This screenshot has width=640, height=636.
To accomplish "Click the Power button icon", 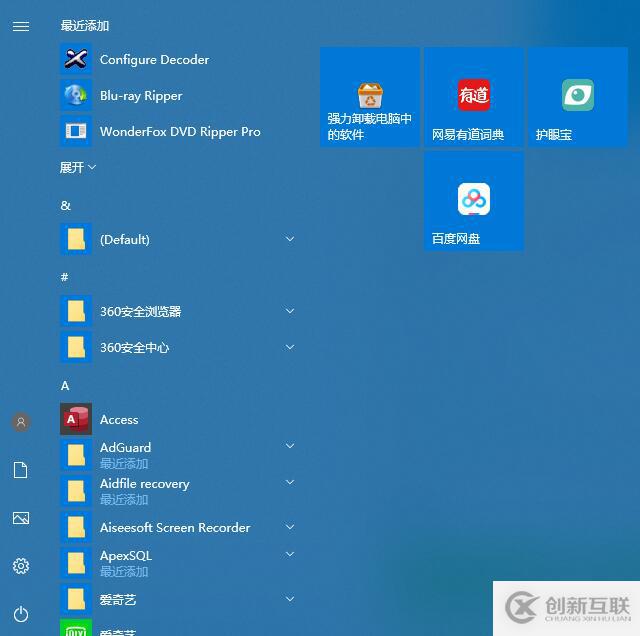I will [x=21, y=614].
